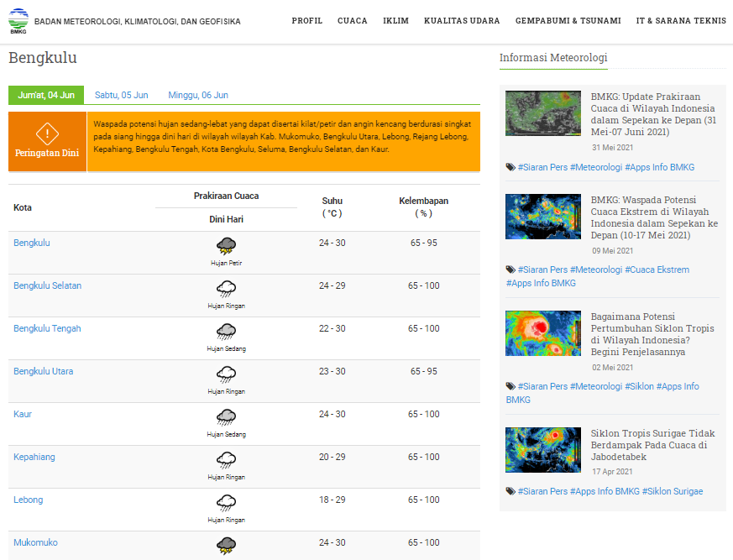The image size is (733, 560).
Task: Open the IT & SARANA TEKNIS menu
Action: click(x=681, y=20)
